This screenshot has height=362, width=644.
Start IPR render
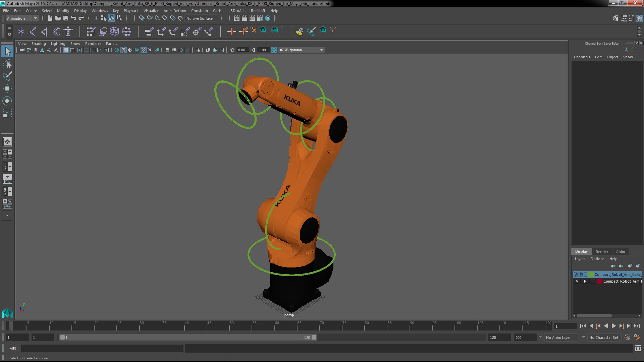tap(252, 18)
